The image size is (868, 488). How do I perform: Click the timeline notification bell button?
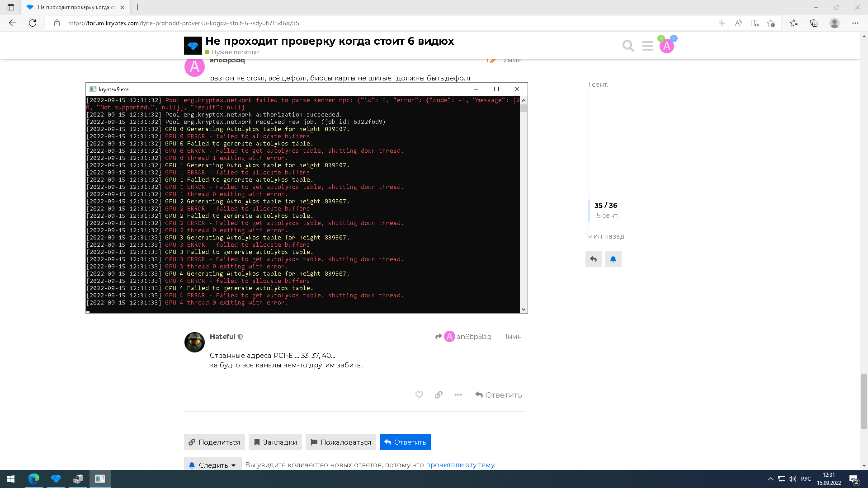tap(613, 259)
